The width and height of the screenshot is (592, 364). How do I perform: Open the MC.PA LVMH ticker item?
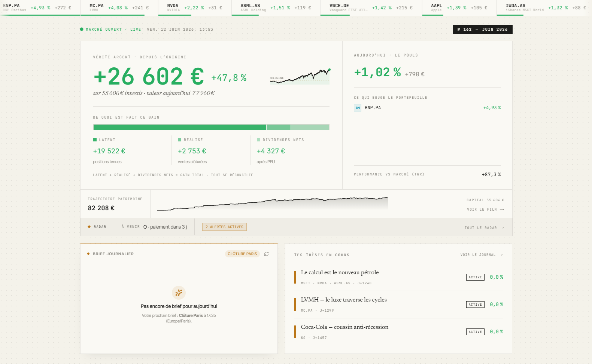click(119, 7)
